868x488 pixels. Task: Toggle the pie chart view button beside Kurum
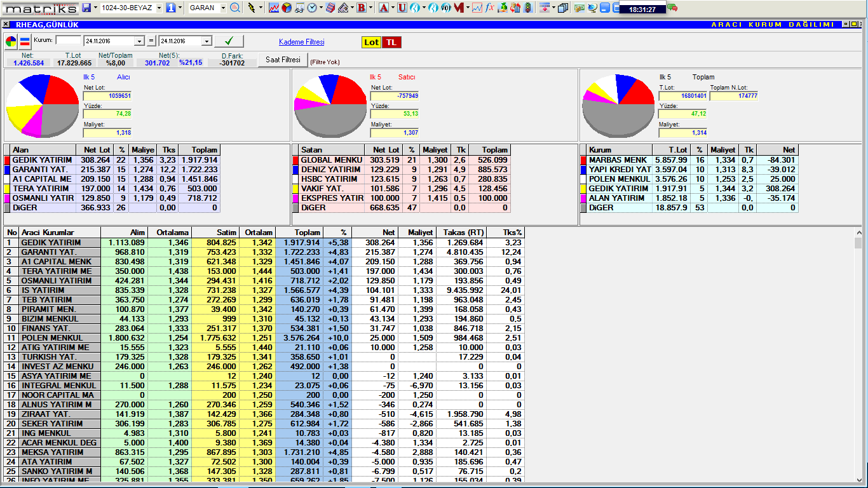[11, 42]
